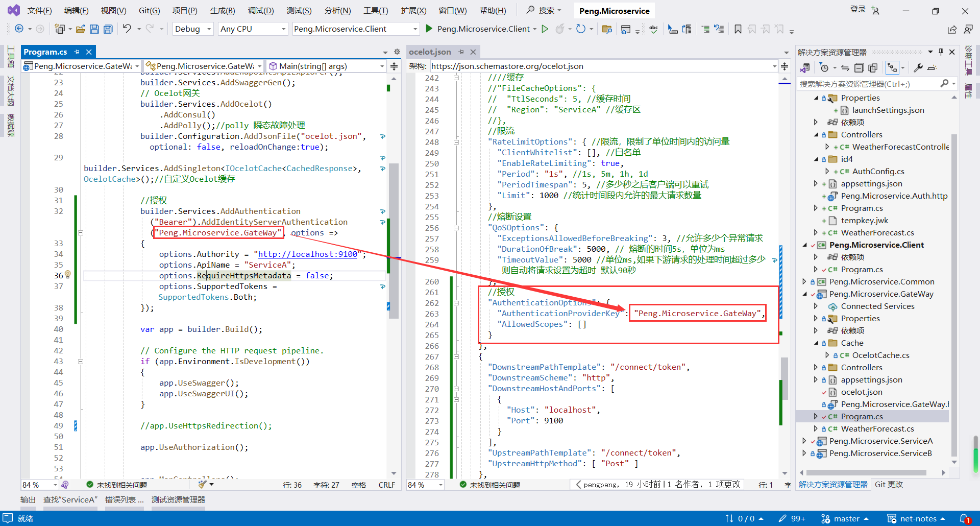Click the http://localhost:9100 link in code
Viewport: 980px width, 526px height.
[x=307, y=254]
